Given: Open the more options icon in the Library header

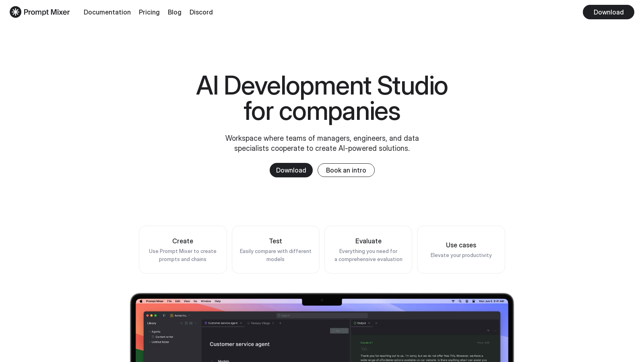Looking at the screenshot, I should tap(196, 323).
